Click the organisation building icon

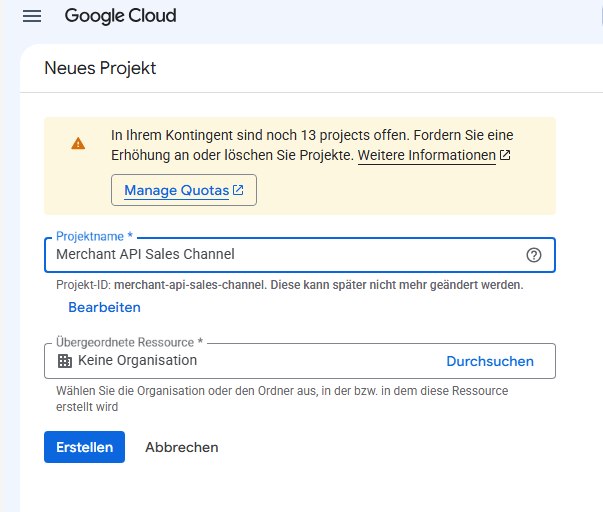(x=65, y=361)
